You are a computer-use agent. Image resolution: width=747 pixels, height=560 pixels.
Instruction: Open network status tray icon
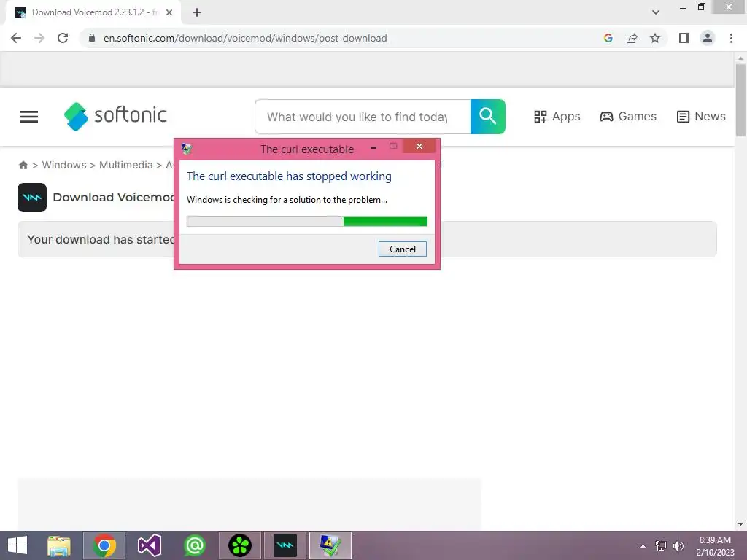[661, 546]
